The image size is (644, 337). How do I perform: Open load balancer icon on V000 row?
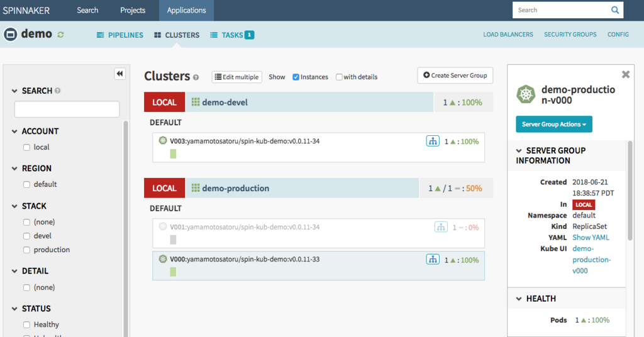coord(433,260)
